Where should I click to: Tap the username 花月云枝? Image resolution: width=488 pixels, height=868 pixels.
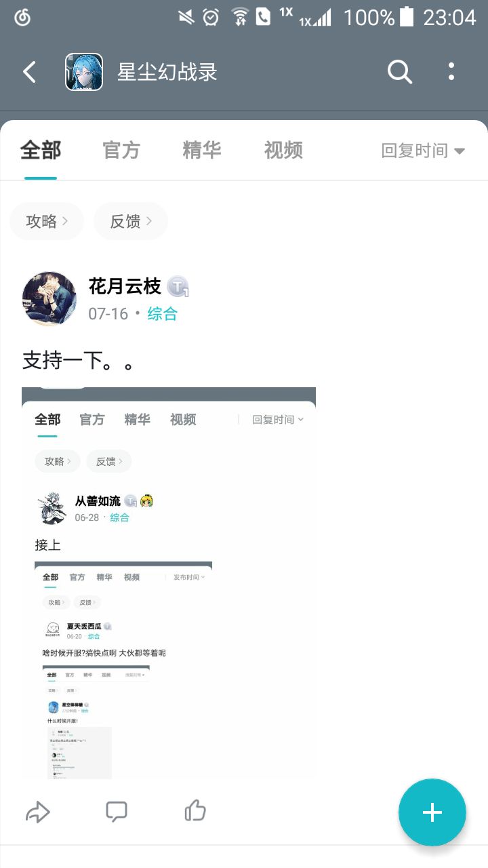point(125,287)
